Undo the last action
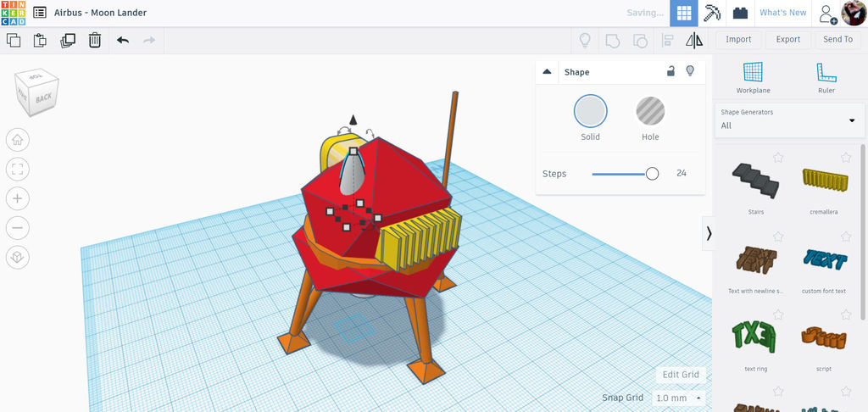 123,40
